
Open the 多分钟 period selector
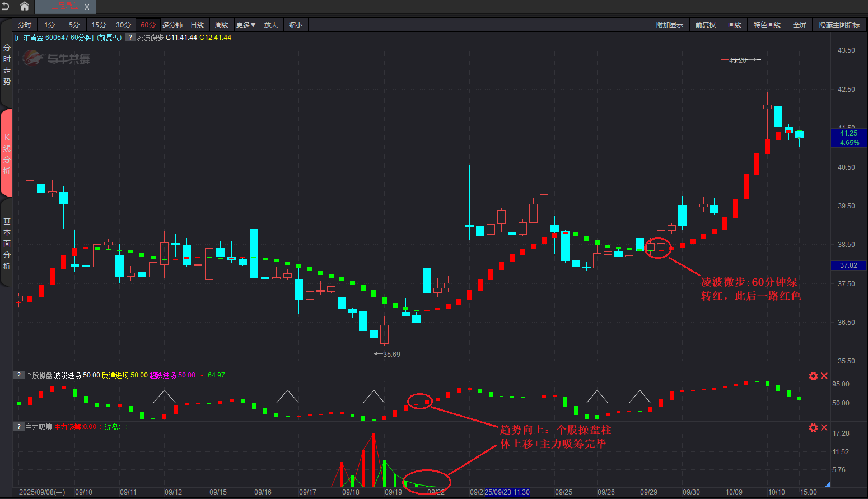[172, 25]
